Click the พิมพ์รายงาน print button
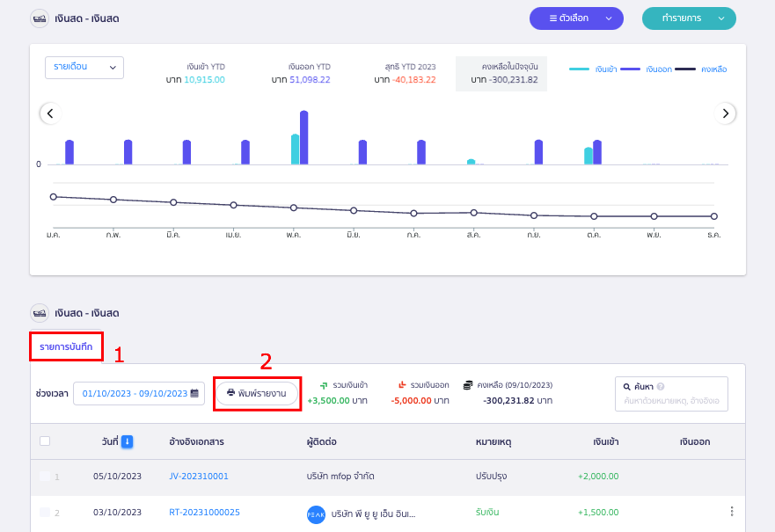775x532 pixels. (257, 394)
